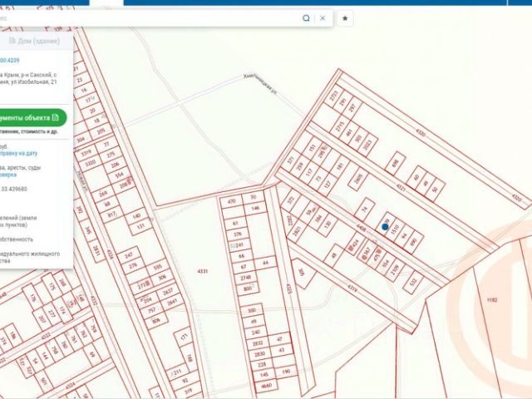The image size is (532, 399).
Task: Select parcel 300
Action: [x=251, y=310]
